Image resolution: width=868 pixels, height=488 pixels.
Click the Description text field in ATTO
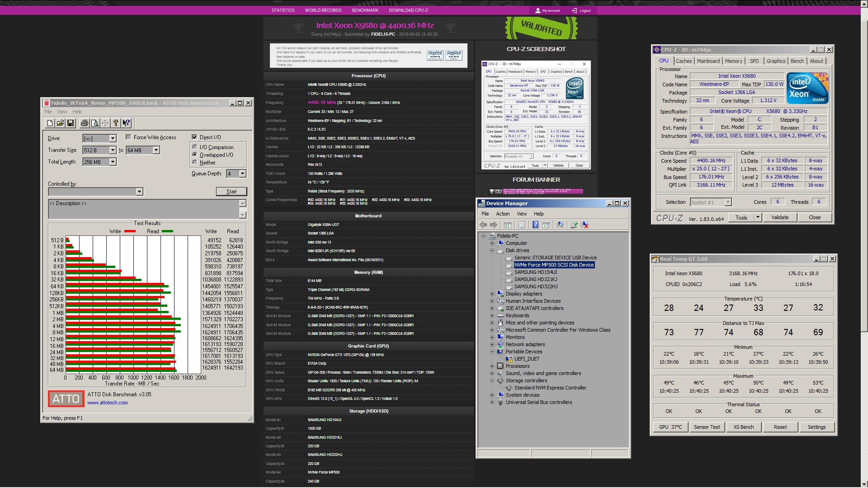tap(143, 209)
